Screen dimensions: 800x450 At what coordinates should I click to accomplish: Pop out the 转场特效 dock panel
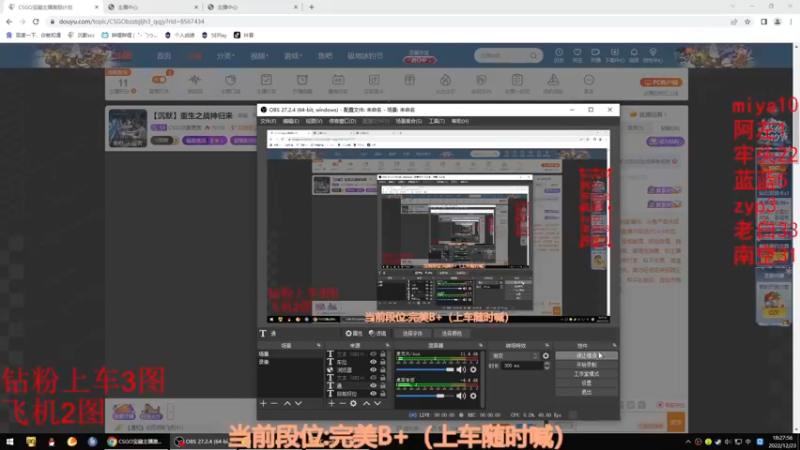pyautogui.click(x=547, y=345)
